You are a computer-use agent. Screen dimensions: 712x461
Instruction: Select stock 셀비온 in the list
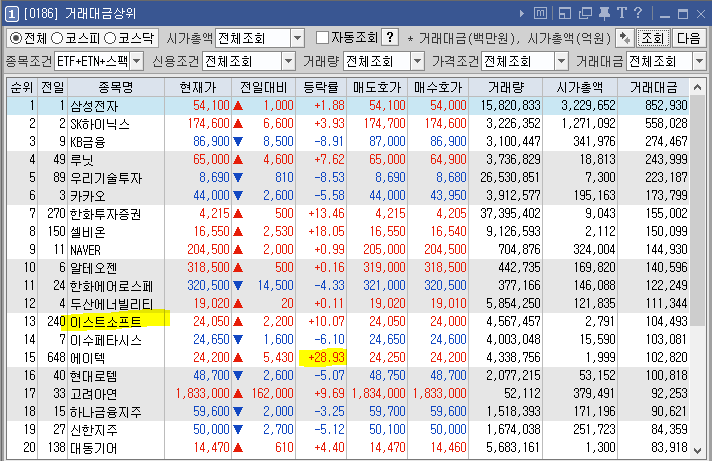(88, 232)
